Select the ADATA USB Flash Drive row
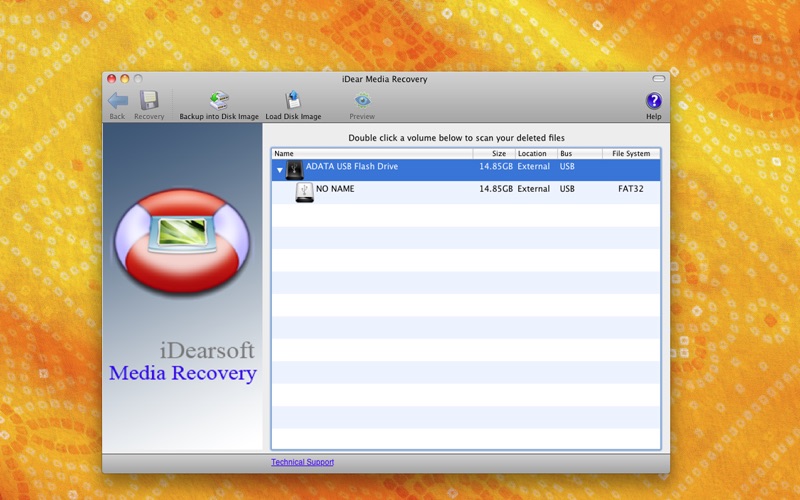 click(x=466, y=170)
